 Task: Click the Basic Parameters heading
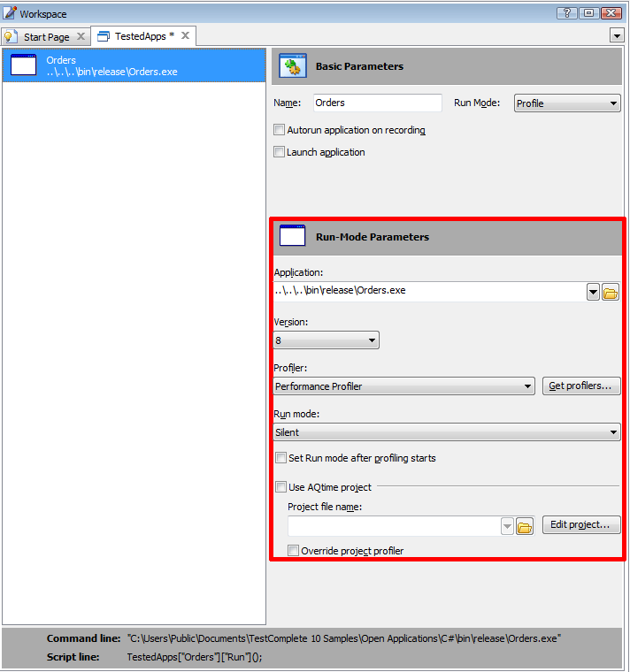(359, 66)
